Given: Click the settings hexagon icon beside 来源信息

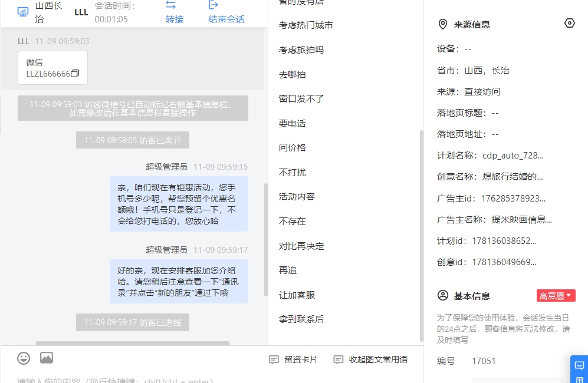Looking at the screenshot, I should [x=569, y=23].
